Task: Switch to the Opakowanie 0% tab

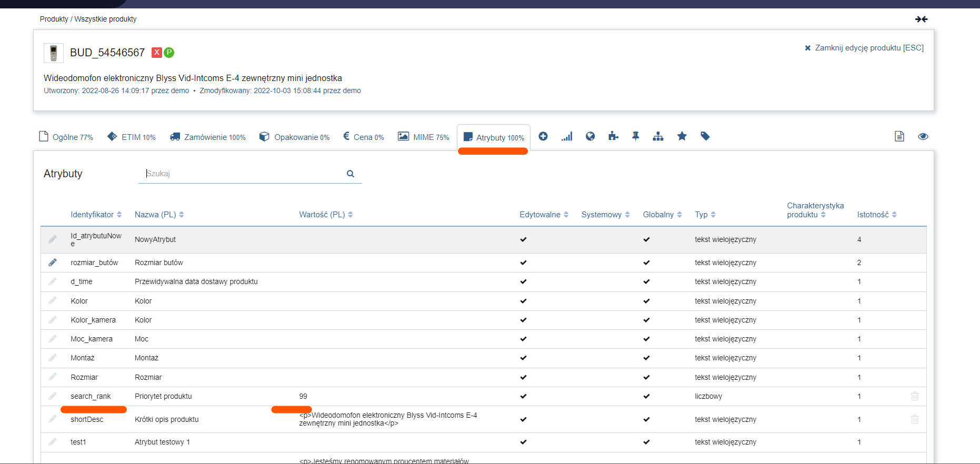Action: (x=295, y=137)
